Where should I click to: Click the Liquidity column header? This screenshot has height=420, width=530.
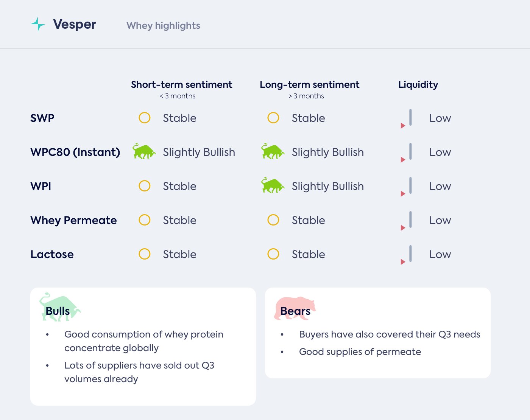click(418, 84)
